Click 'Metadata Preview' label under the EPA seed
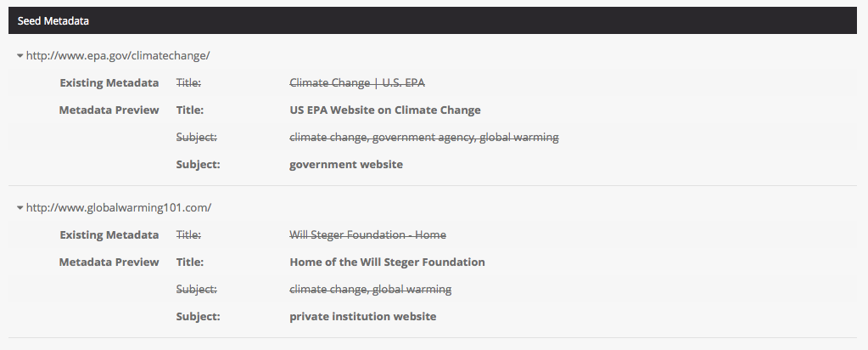 point(109,110)
